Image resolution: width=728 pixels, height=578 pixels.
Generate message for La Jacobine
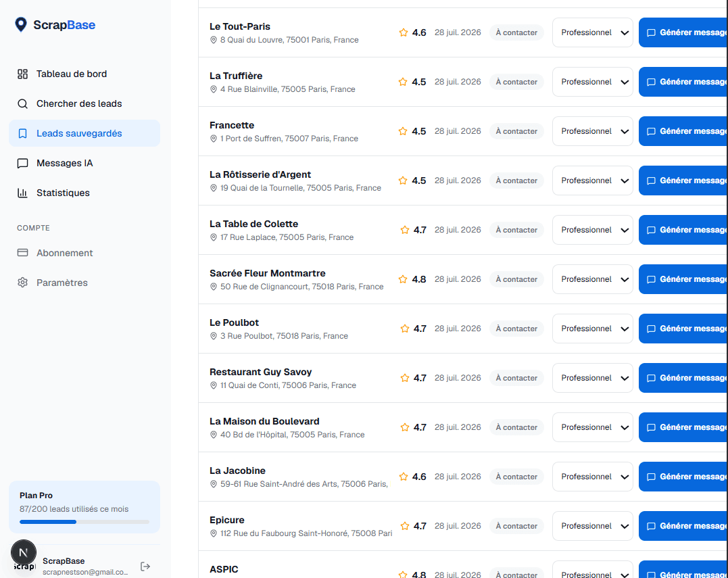click(683, 477)
